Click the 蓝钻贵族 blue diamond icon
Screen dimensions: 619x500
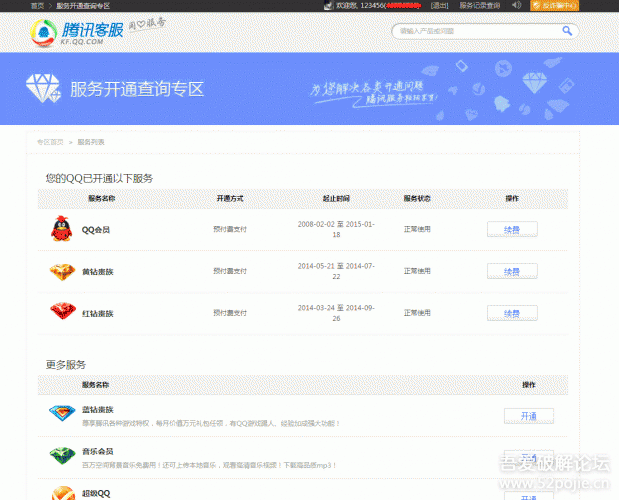[62, 413]
